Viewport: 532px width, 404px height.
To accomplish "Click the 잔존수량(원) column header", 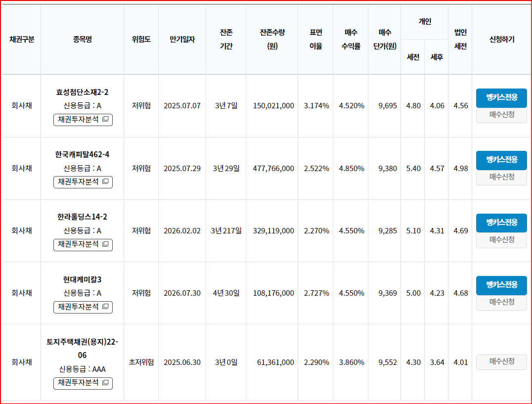I will coord(272,40).
